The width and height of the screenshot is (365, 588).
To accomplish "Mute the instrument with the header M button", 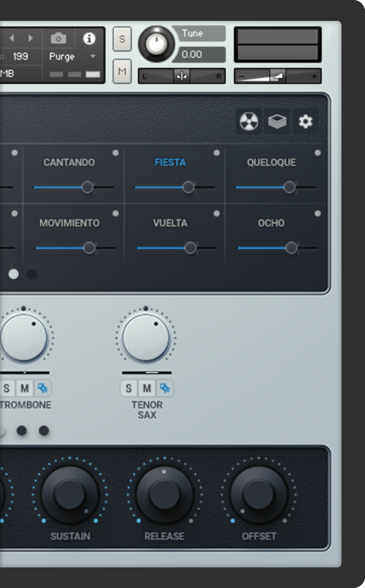I will click(122, 71).
